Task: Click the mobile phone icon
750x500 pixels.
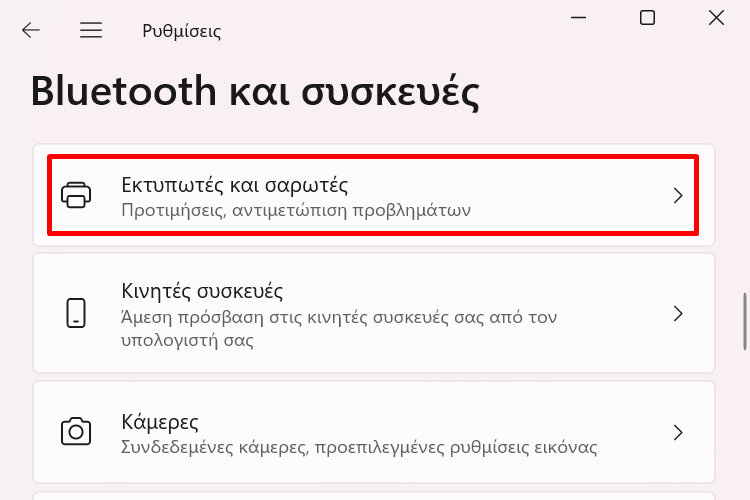Action: (x=76, y=313)
